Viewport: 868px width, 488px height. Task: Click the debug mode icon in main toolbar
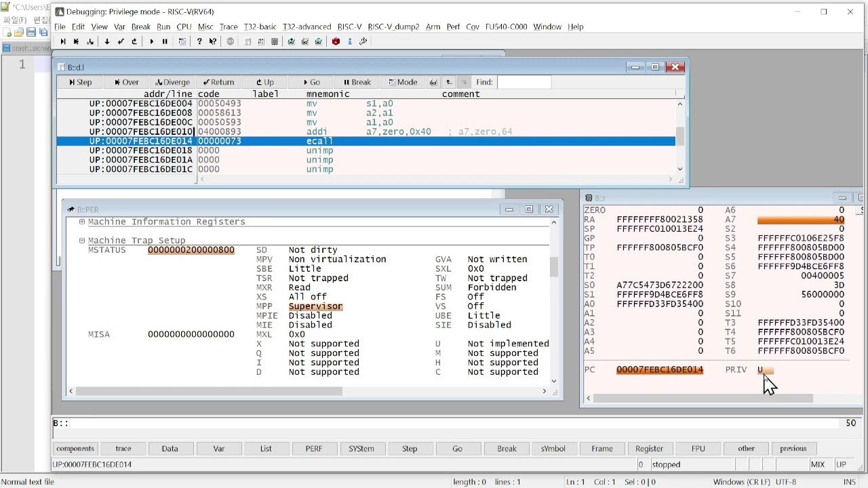182,41
